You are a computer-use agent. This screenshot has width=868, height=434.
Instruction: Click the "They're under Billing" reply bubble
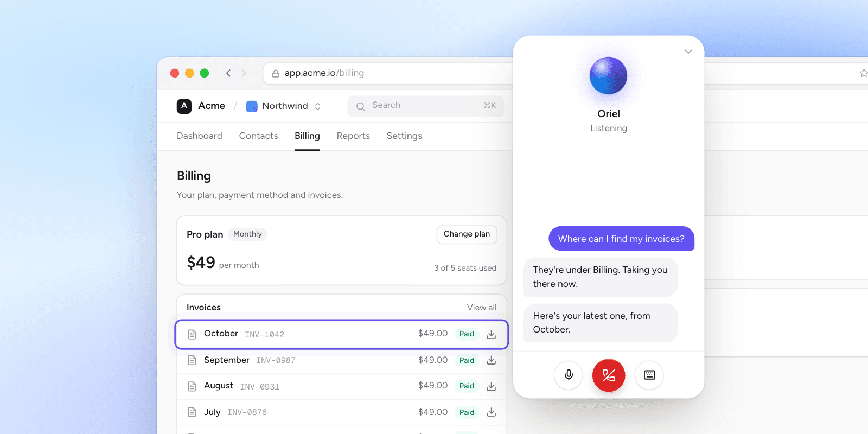point(600,277)
